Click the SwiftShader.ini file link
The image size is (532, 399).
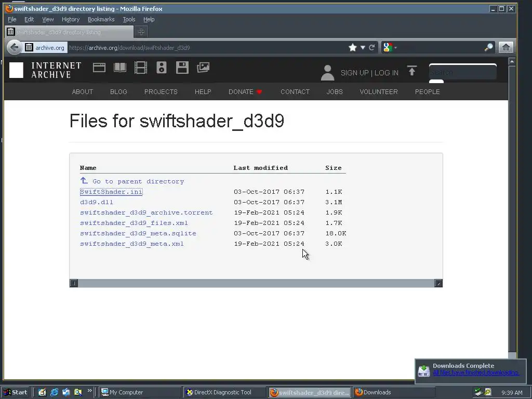pos(111,192)
